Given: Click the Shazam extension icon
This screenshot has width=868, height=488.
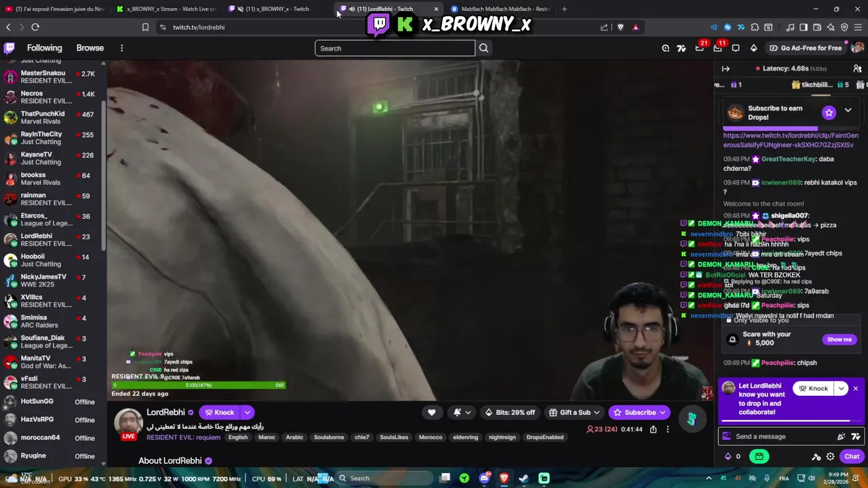Looking at the screenshot, I should (x=728, y=27).
